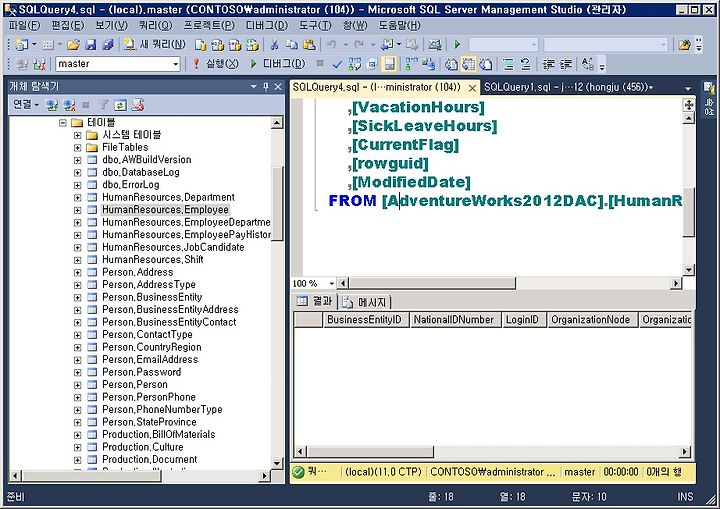Click the [ModifiedDate] line in the query
Viewport: 720px width, 509px height.
tap(411, 182)
